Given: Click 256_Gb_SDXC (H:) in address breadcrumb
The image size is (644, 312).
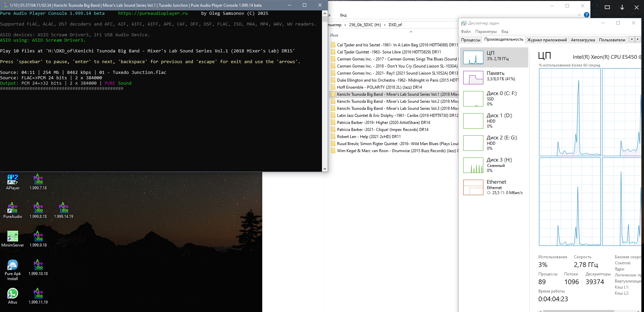Looking at the screenshot, I should (365, 25).
